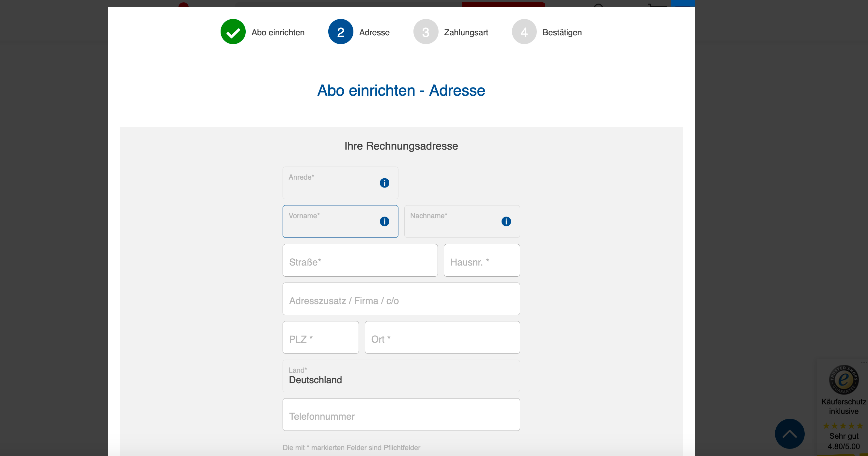
Task: Click the Telefonnummer field
Action: (401, 415)
